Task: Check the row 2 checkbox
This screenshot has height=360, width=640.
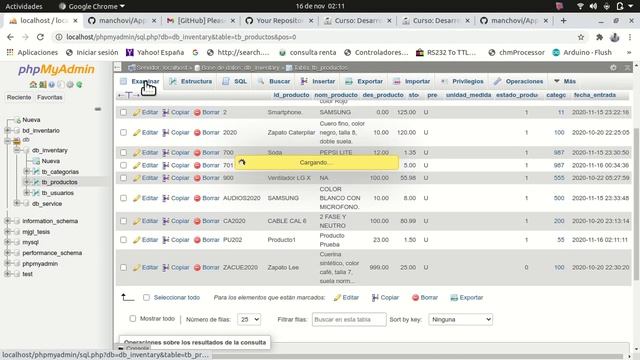Action: coord(123,112)
